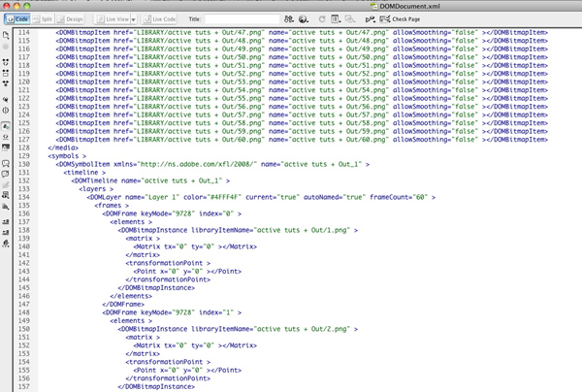Image resolution: width=582 pixels, height=392 pixels.
Task: Click the Remove Comment icon
Action: tap(6, 174)
